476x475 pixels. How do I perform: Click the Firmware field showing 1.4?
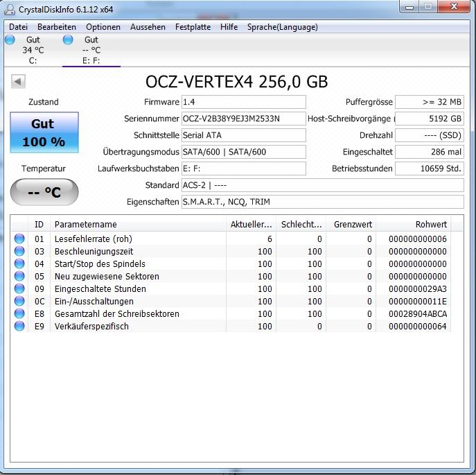(244, 102)
